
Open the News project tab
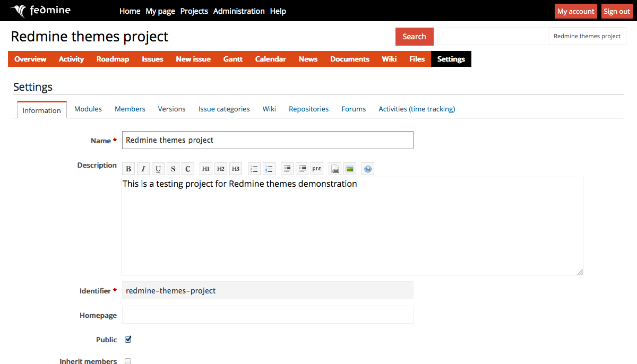[308, 59]
